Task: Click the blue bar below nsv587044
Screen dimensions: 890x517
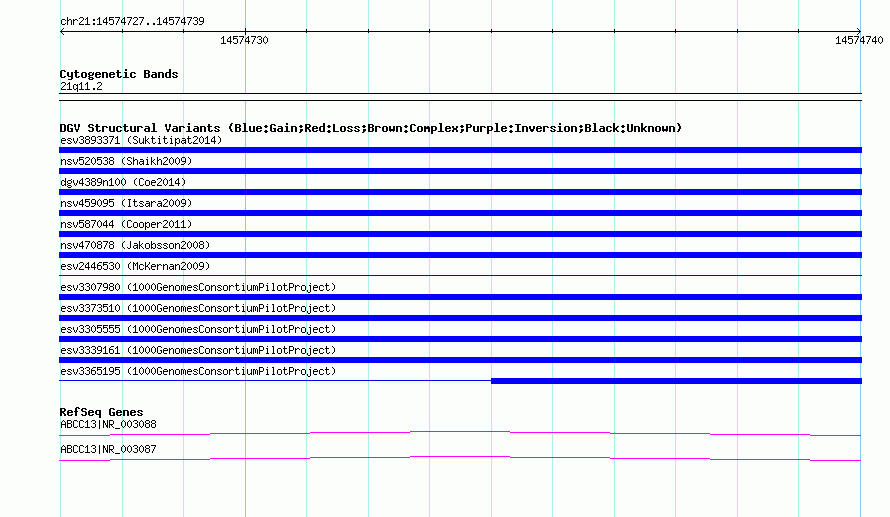Action: [x=460, y=234]
